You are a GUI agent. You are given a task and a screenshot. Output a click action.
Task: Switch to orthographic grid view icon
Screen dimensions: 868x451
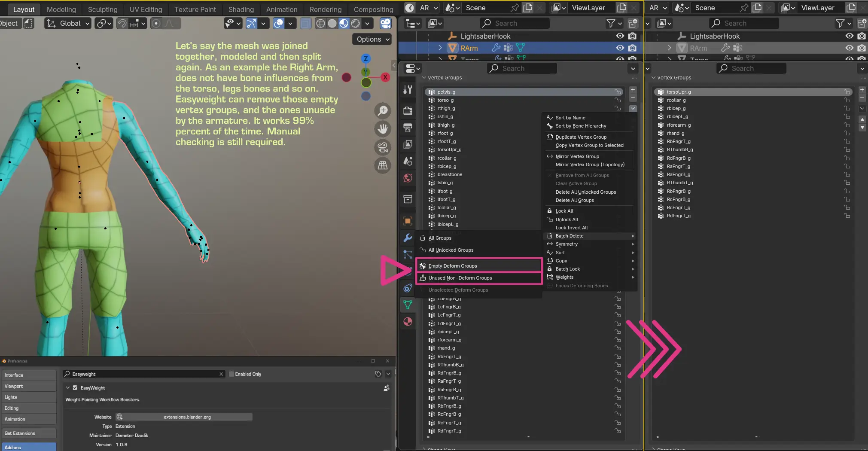tap(382, 165)
